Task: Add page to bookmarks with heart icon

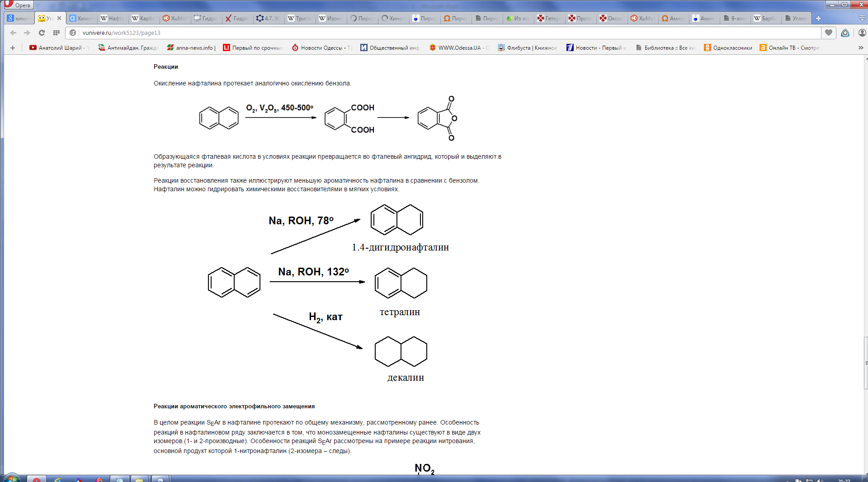Action: point(829,33)
